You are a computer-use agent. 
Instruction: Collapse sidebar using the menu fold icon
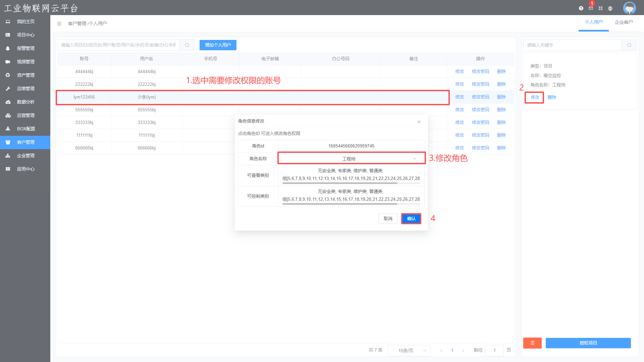[x=59, y=23]
